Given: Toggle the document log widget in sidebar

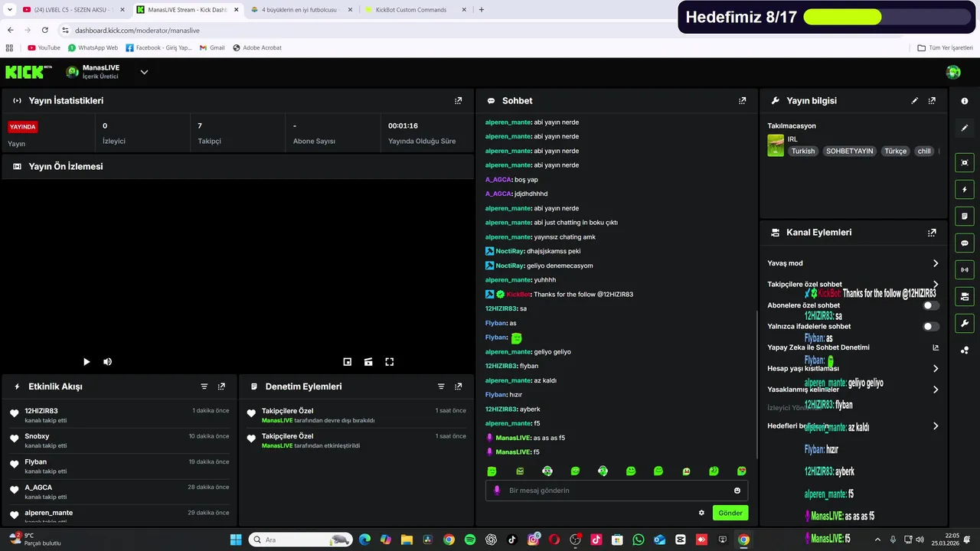Looking at the screenshot, I should point(965,216).
